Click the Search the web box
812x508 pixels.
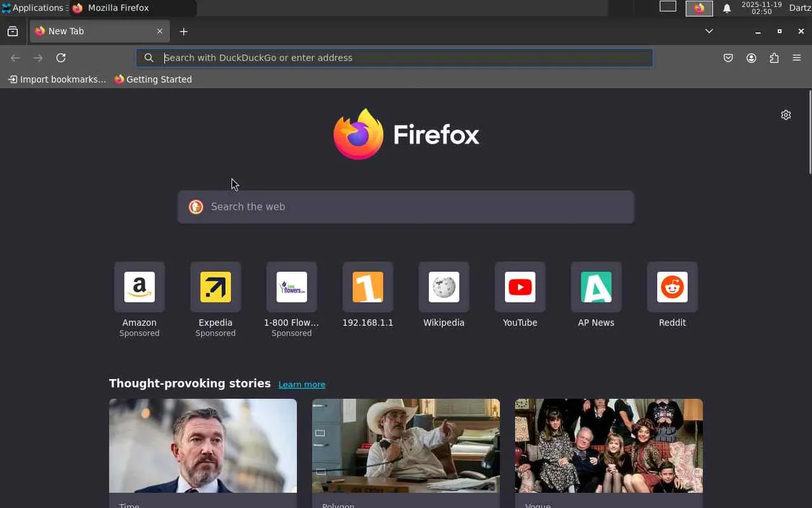(406, 207)
